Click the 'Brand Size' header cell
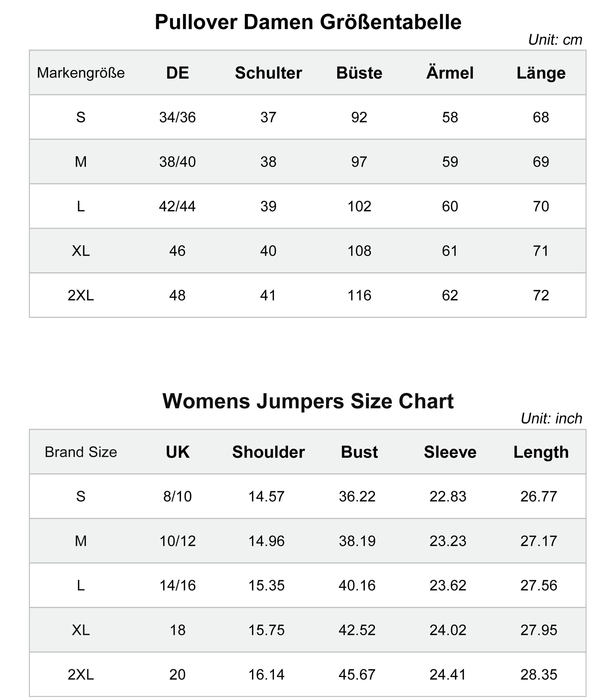The image size is (612, 700). pyautogui.click(x=81, y=452)
